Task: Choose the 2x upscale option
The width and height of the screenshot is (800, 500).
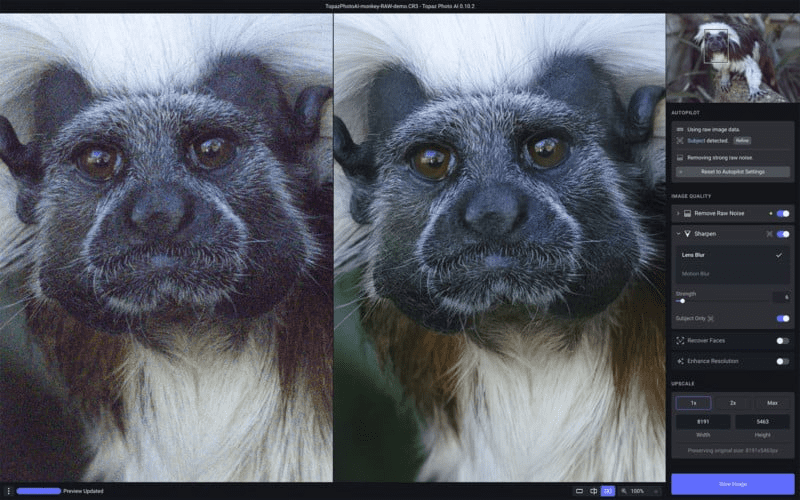Action: pos(732,403)
